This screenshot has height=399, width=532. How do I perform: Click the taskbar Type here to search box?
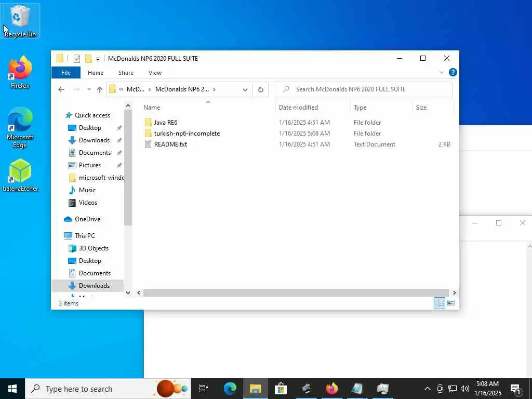(x=108, y=389)
